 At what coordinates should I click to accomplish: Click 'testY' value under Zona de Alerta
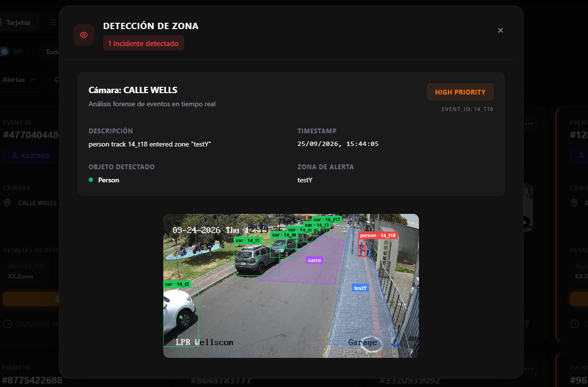[x=305, y=180]
